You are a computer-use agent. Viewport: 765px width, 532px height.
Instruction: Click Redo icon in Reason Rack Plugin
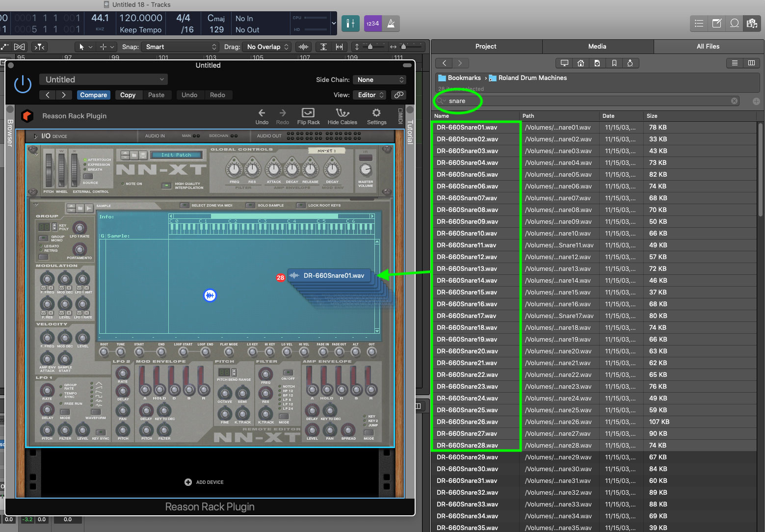pos(283,113)
